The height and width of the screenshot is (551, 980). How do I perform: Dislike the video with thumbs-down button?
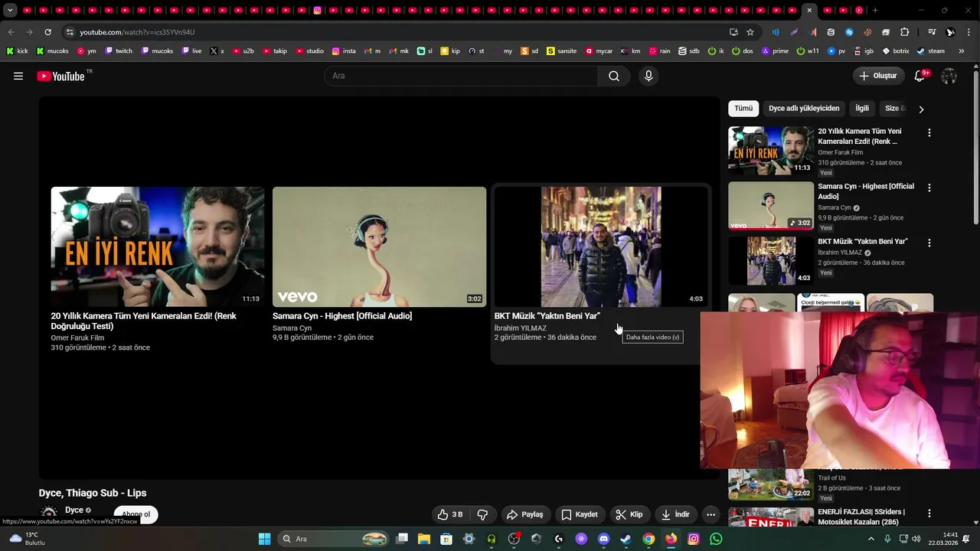[x=482, y=514]
